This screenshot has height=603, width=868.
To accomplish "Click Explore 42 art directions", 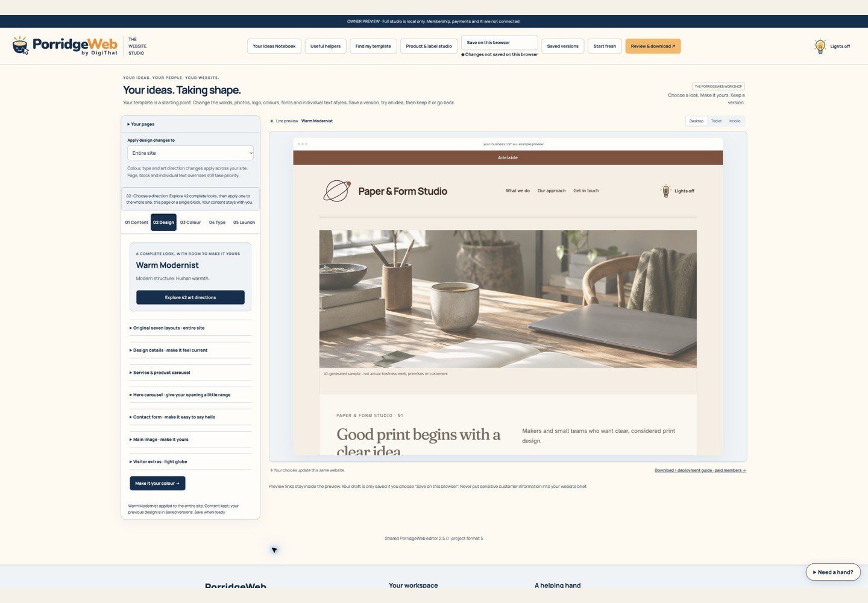I will pyautogui.click(x=190, y=297).
